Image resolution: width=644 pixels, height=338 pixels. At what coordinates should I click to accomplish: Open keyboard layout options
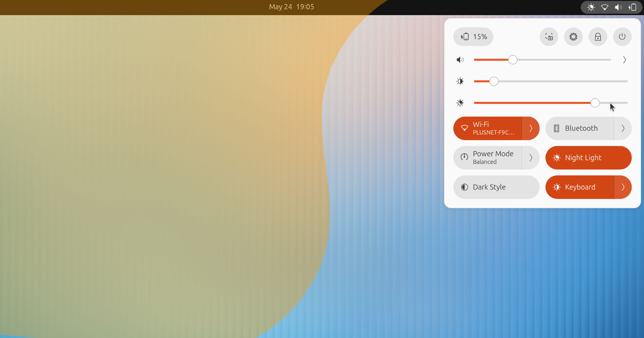coord(623,187)
